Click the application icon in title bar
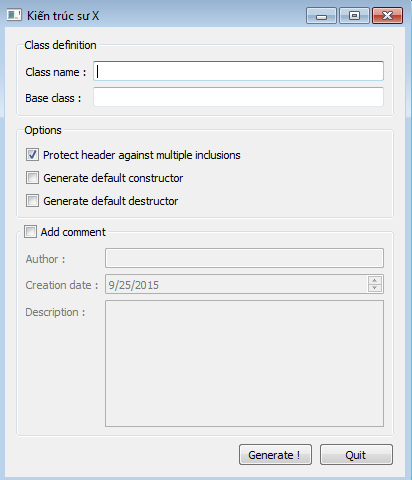This screenshot has height=480, width=412. 14,15
